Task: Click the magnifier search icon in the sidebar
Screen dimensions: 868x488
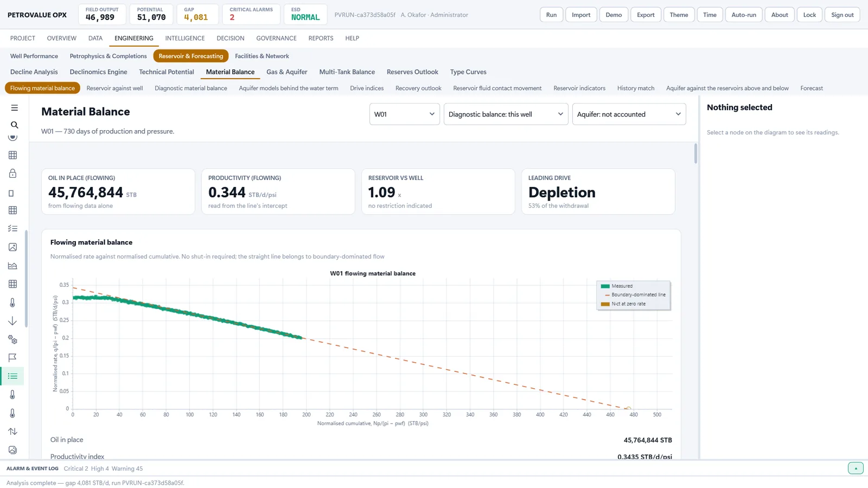Action: point(15,125)
